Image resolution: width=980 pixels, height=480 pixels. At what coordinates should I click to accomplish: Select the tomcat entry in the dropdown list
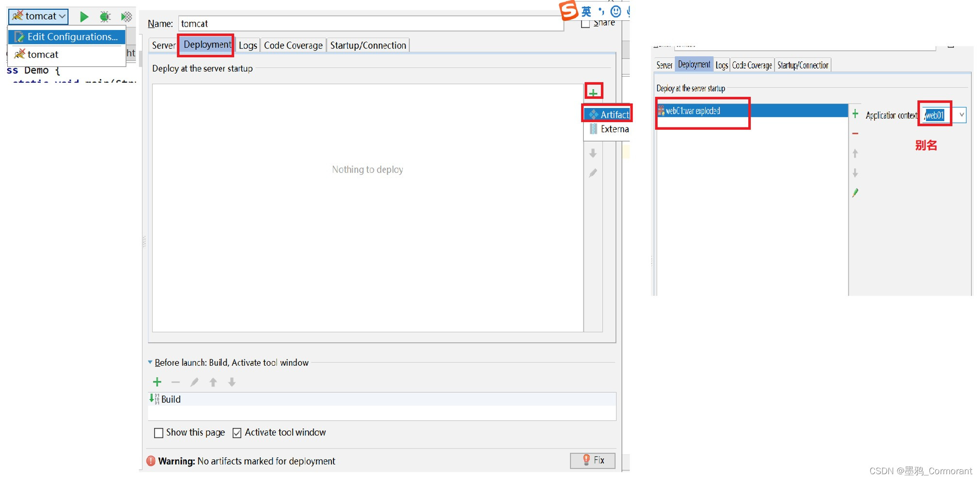(67, 54)
